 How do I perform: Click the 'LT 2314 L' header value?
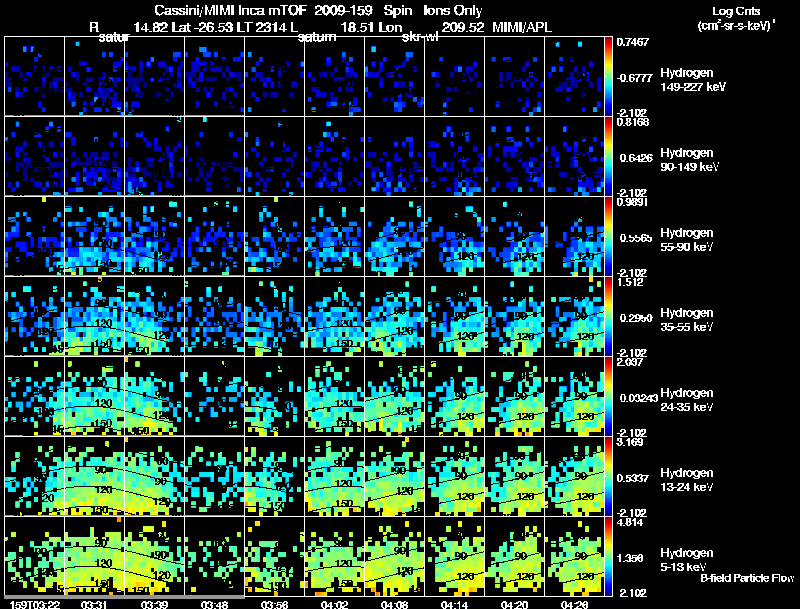point(268,27)
